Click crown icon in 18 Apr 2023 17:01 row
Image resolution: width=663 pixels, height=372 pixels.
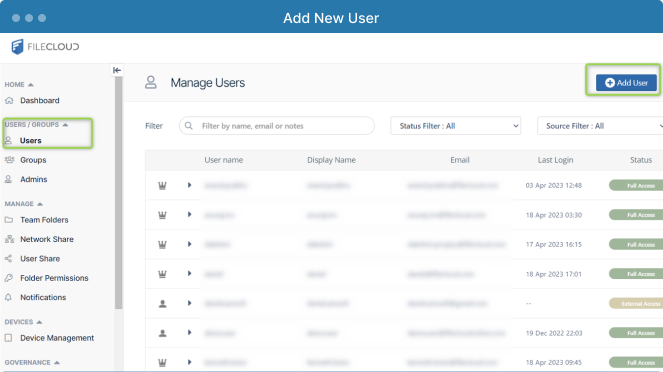[162, 274]
